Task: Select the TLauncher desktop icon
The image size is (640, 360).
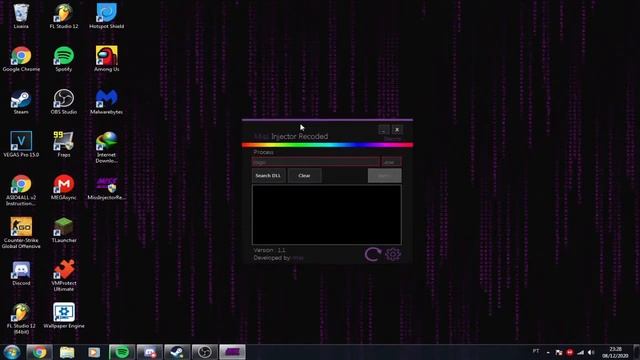Action: 64,230
